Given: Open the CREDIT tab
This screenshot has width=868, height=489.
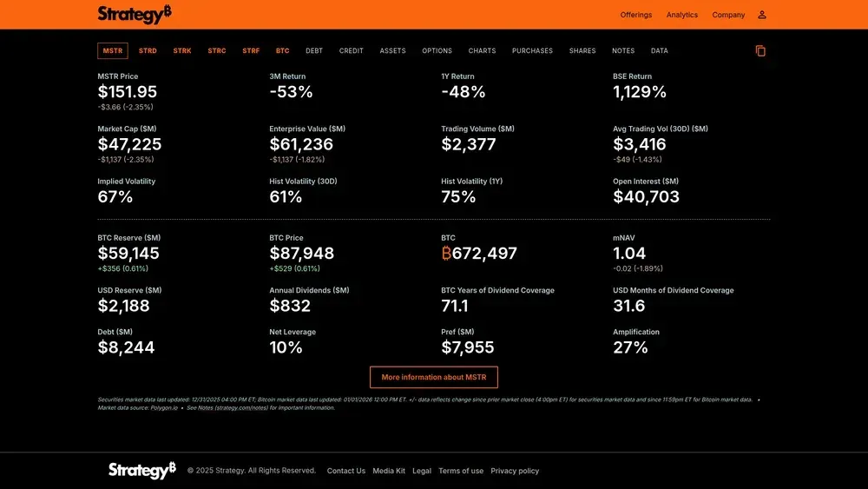Looking at the screenshot, I should (351, 51).
